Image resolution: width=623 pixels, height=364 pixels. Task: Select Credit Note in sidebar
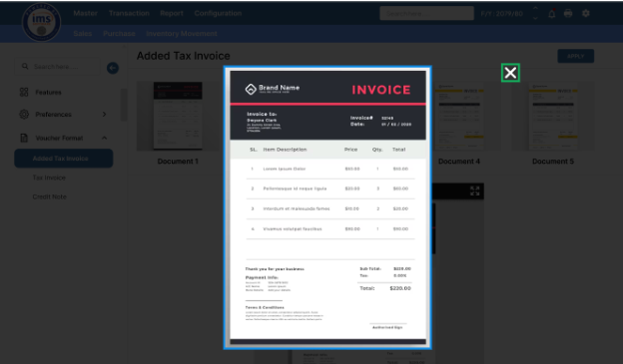click(x=49, y=196)
